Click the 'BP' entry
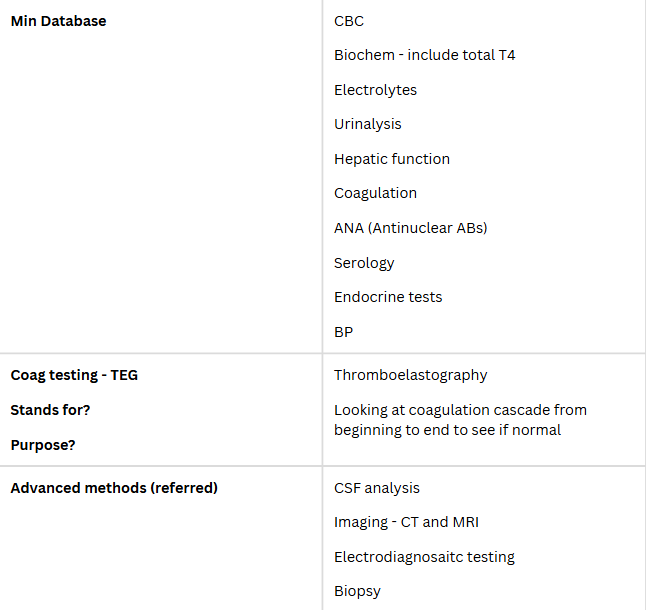 click(x=343, y=331)
